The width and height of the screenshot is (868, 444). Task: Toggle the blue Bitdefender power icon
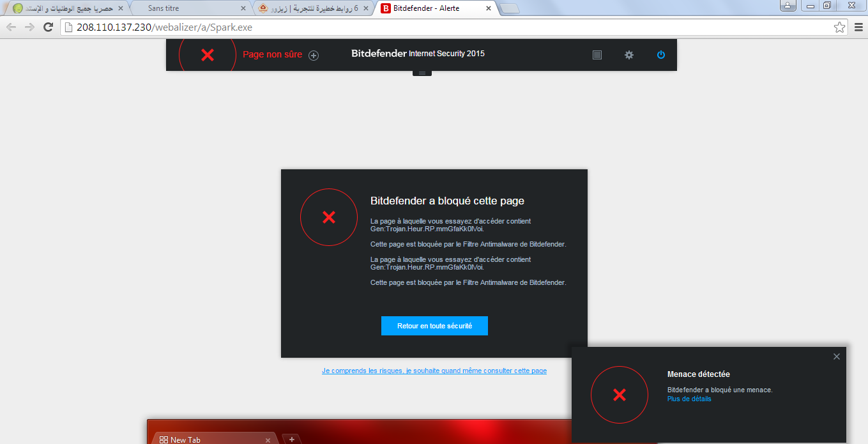tap(661, 55)
